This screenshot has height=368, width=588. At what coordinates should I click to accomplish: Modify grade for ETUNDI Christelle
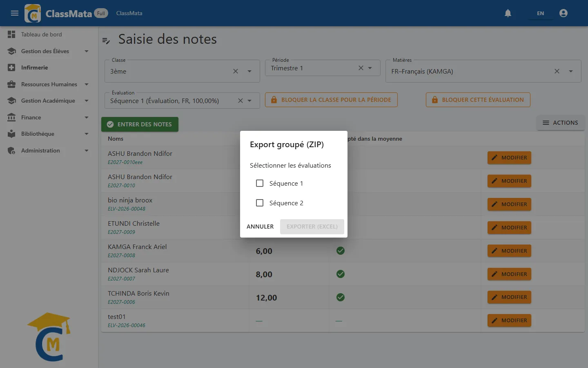pos(509,227)
